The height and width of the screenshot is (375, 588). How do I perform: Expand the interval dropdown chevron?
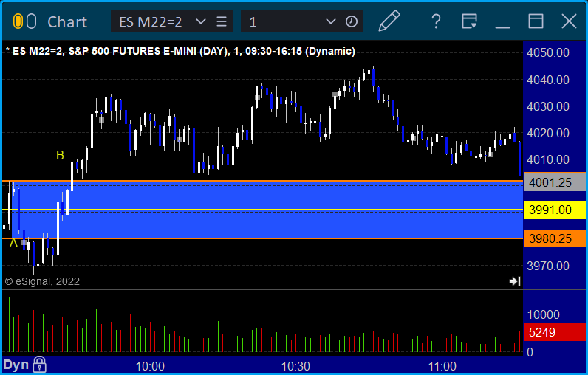click(x=331, y=21)
